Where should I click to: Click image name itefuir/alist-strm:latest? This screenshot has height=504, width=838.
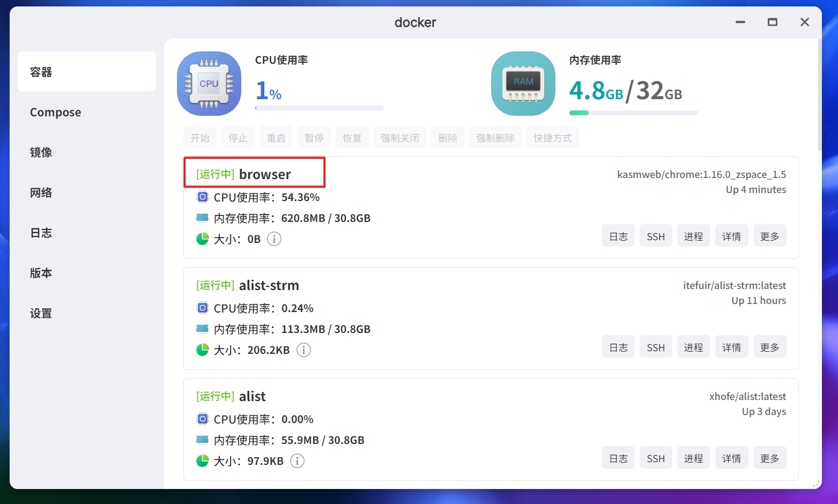[735, 285]
